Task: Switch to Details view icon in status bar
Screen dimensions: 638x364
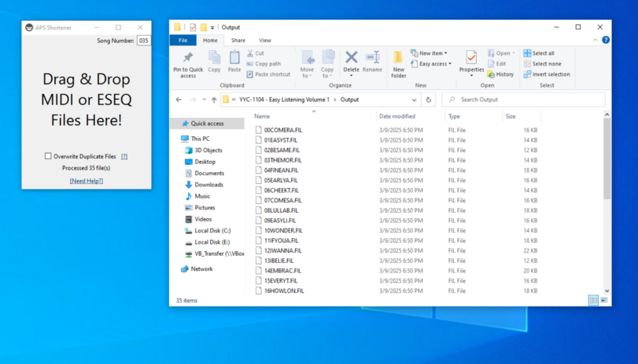Action: (593, 300)
